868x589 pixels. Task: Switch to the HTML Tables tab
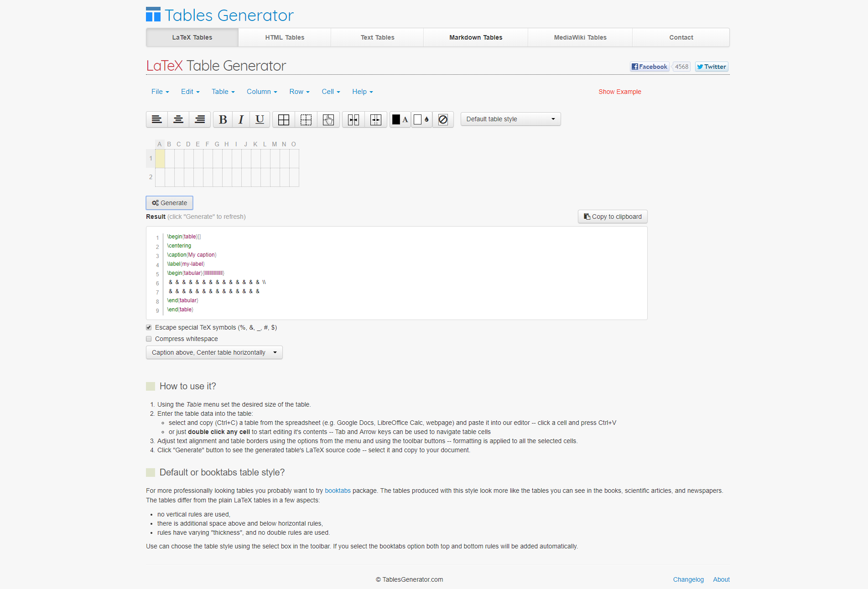(285, 37)
